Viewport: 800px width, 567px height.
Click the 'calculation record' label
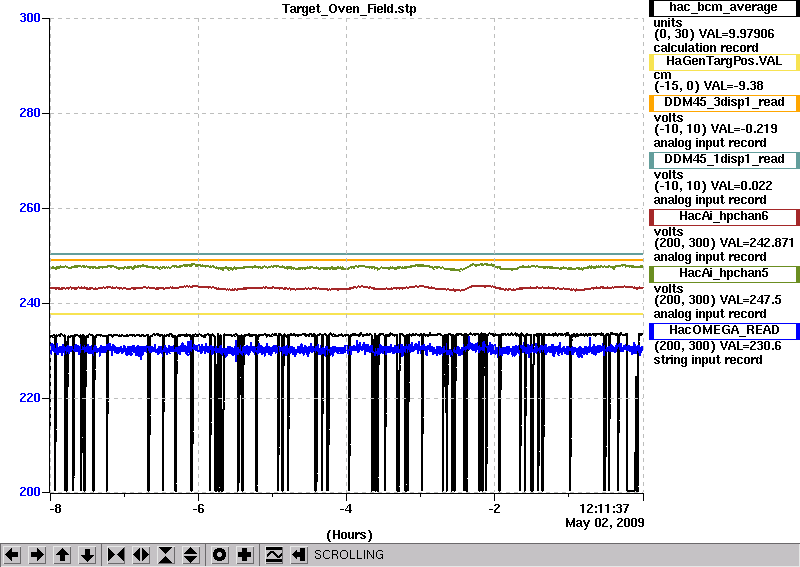pyautogui.click(x=706, y=48)
